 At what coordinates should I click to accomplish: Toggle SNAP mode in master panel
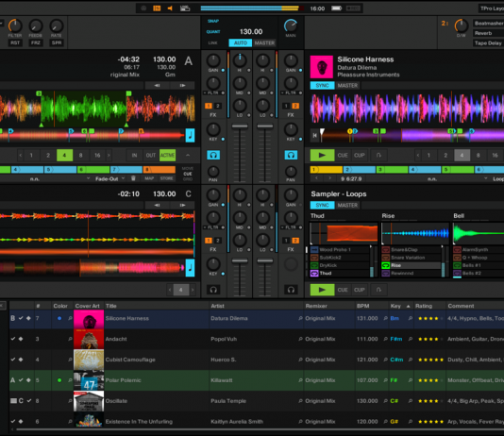tap(213, 21)
